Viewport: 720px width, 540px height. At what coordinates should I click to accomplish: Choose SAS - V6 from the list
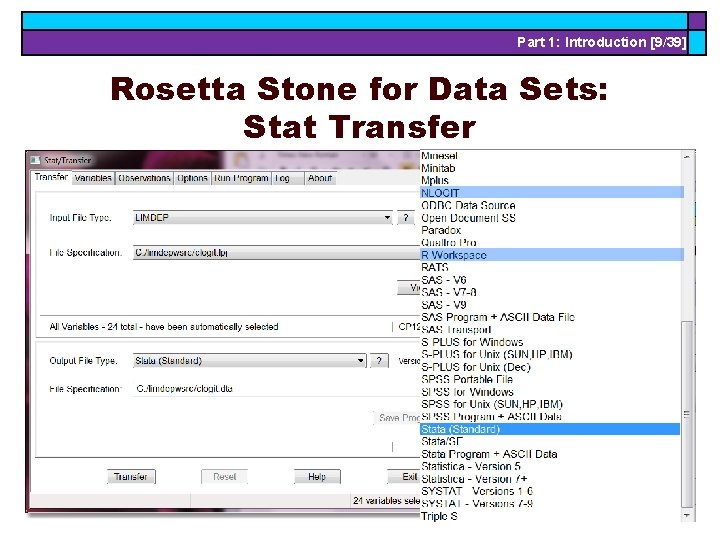pyautogui.click(x=551, y=280)
